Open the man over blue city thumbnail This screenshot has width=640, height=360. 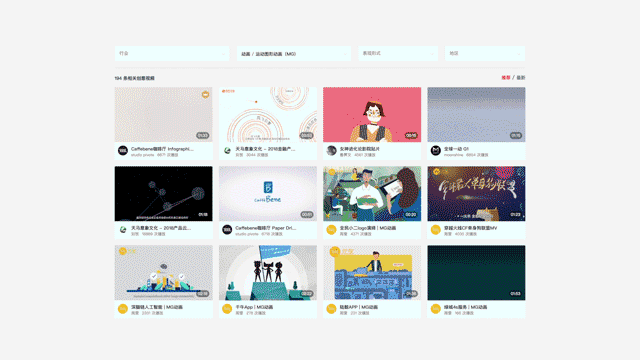point(372,273)
